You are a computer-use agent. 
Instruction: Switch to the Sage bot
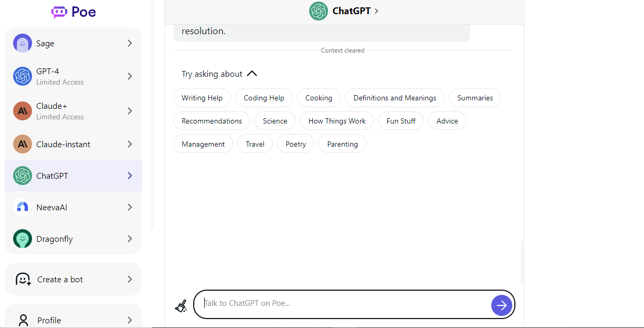tap(73, 43)
